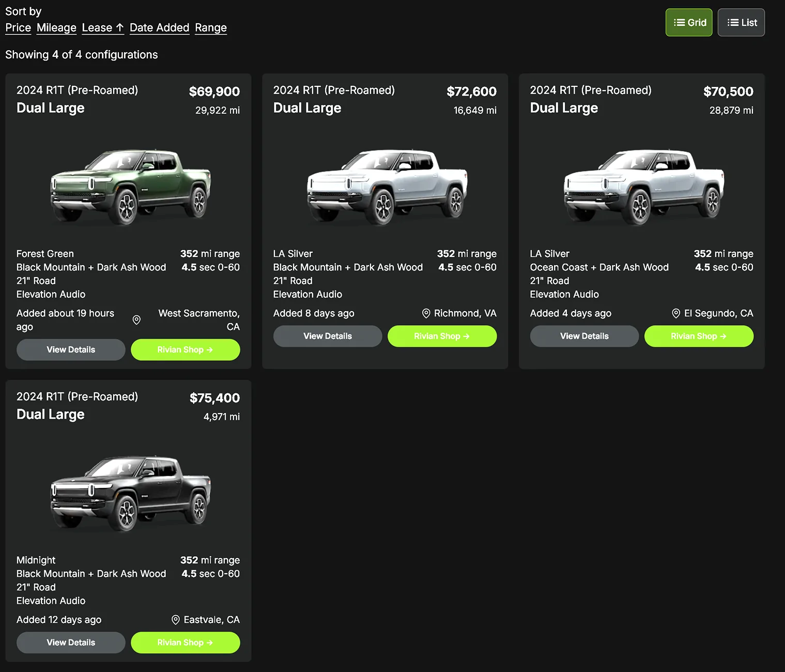This screenshot has width=785, height=672.
Task: Click 'Midnight' color label
Action: (36, 560)
